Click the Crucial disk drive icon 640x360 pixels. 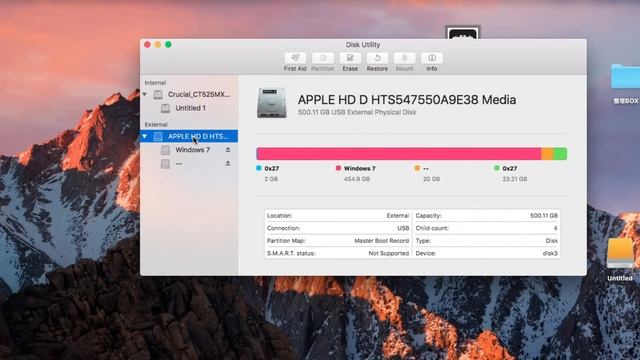coord(158,95)
